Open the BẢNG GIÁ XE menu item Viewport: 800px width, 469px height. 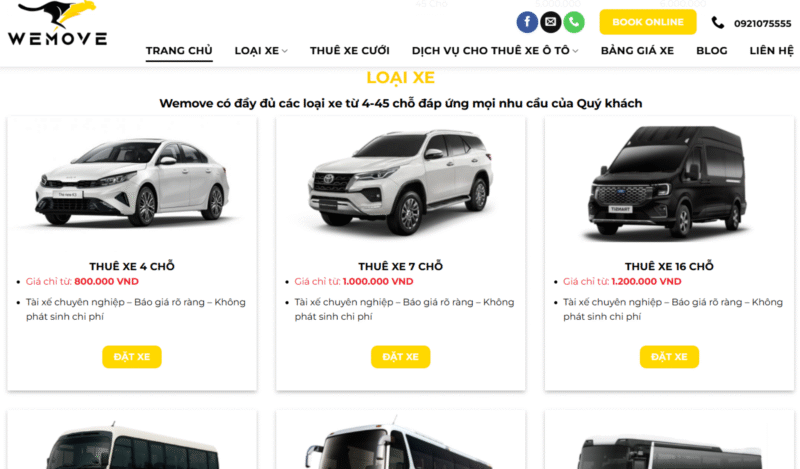coord(637,51)
